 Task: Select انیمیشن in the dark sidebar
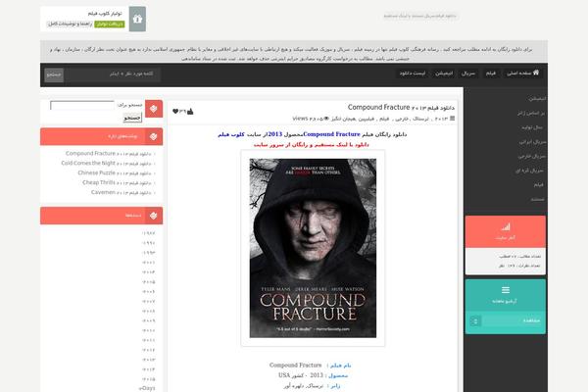click(x=537, y=99)
